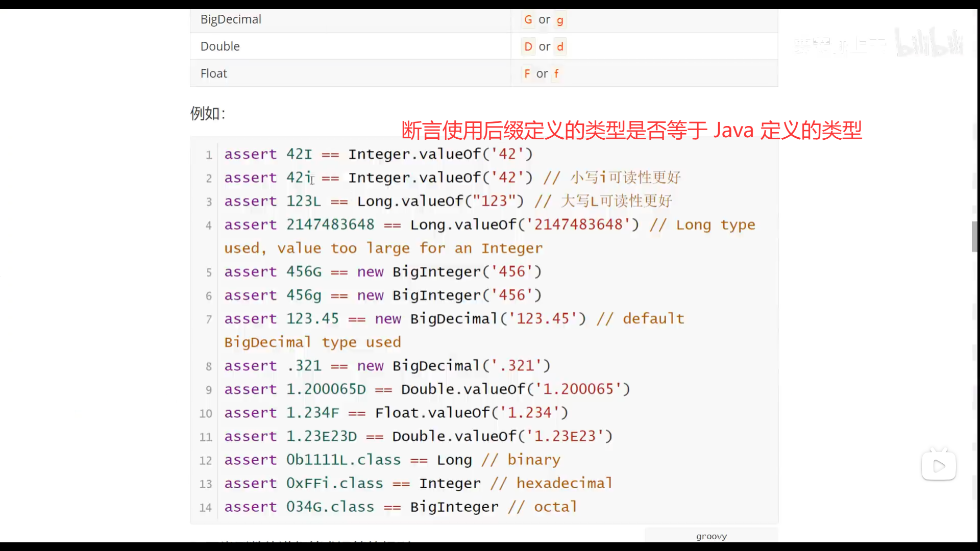Image resolution: width=980 pixels, height=551 pixels.
Task: Click the 42i literal on code line 2
Action: coord(299,178)
